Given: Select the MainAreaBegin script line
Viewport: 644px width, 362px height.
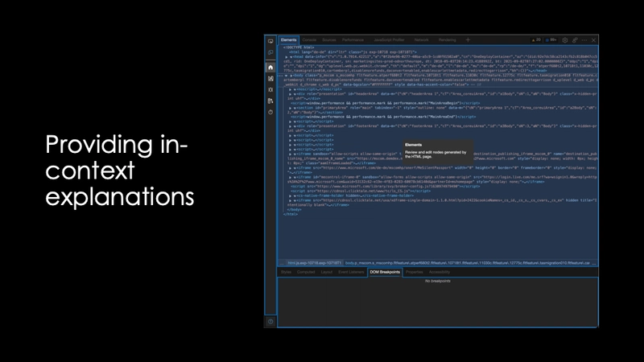Looking at the screenshot, I should coord(386,104).
